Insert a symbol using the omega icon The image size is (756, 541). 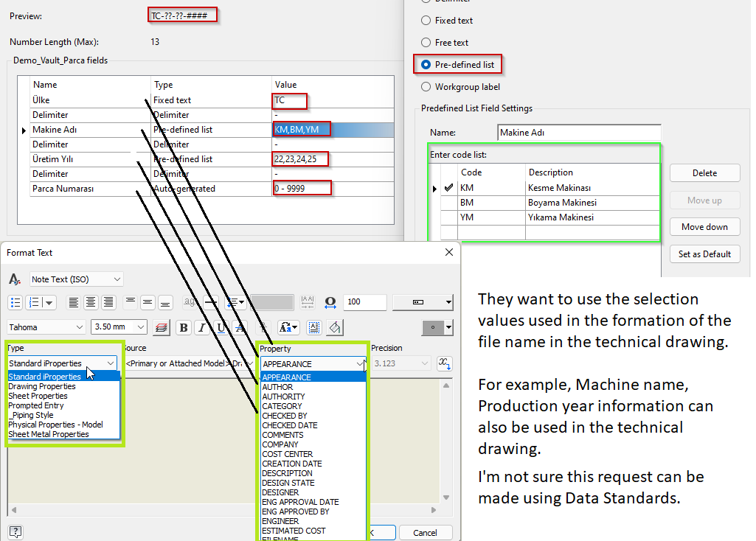tap(330, 302)
